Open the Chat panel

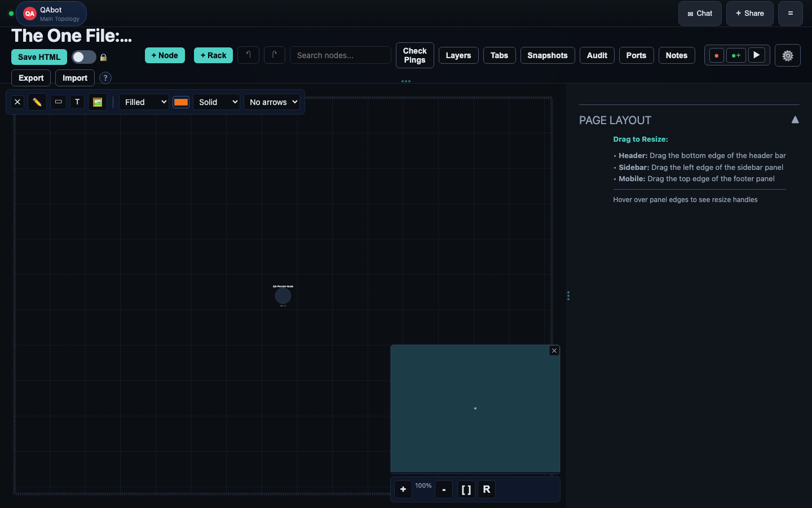[x=700, y=14]
